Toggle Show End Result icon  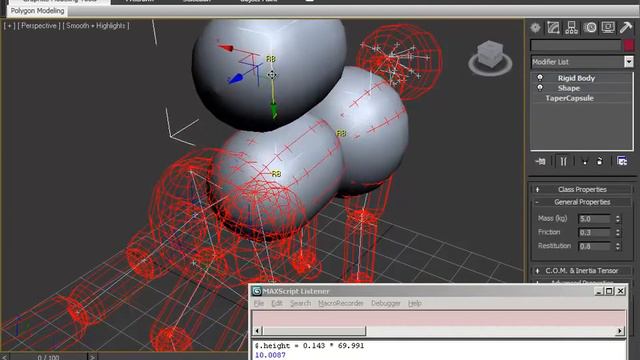pyautogui.click(x=564, y=161)
